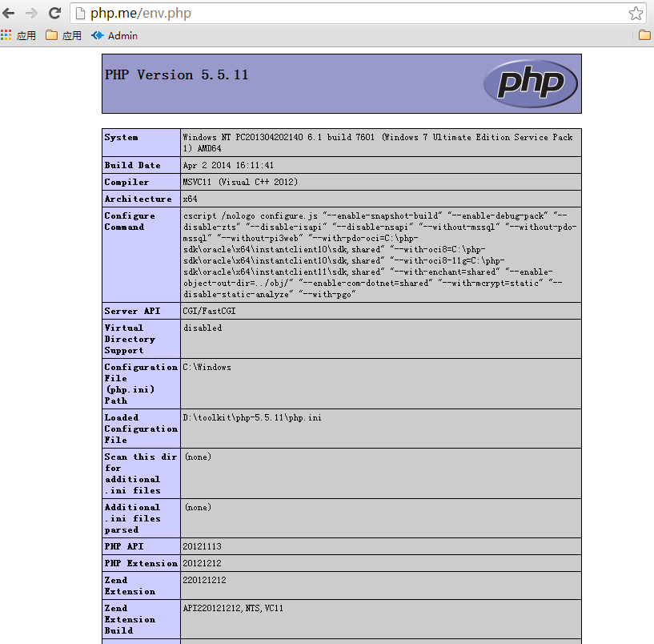Click the PHP Extension label
Image resolution: width=654 pixels, height=644 pixels.
(x=141, y=563)
